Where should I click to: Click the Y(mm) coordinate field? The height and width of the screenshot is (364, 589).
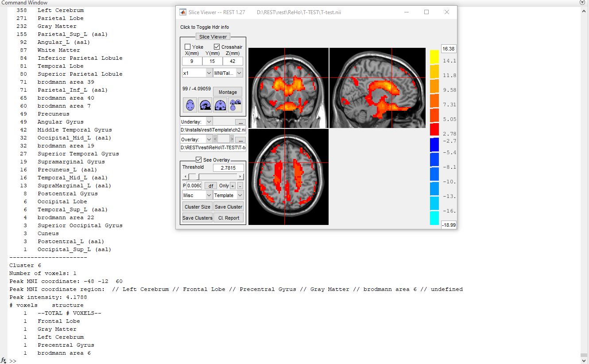(213, 61)
